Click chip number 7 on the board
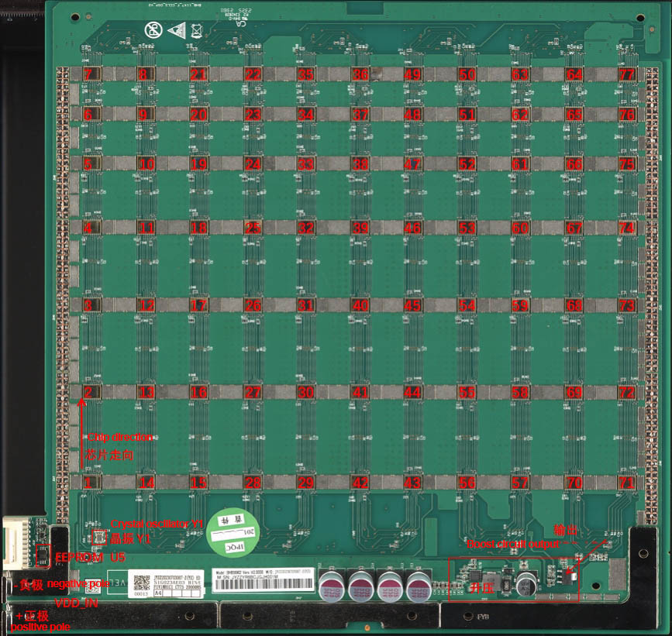Image resolution: width=672 pixels, height=636 pixels. [x=88, y=74]
